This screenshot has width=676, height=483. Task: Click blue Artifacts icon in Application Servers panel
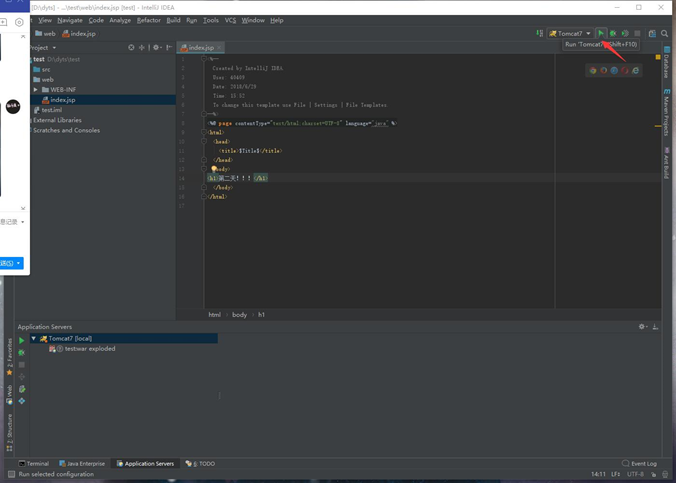click(x=22, y=401)
